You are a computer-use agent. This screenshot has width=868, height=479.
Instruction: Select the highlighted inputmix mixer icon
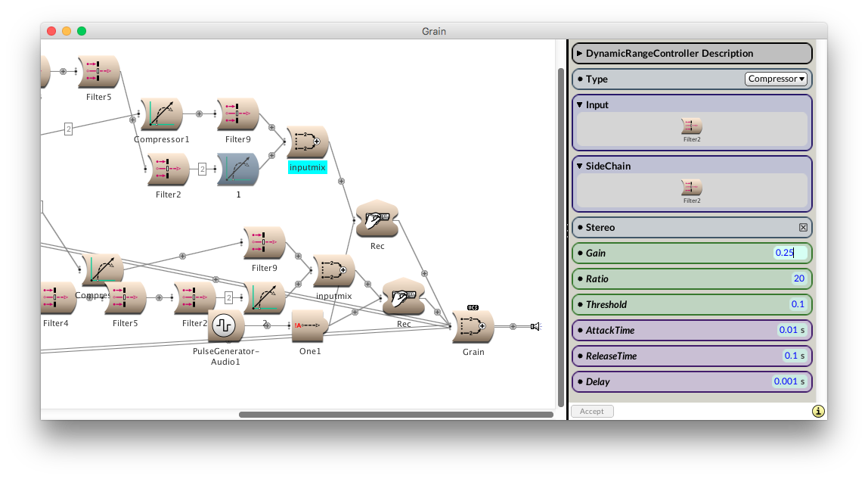307,142
